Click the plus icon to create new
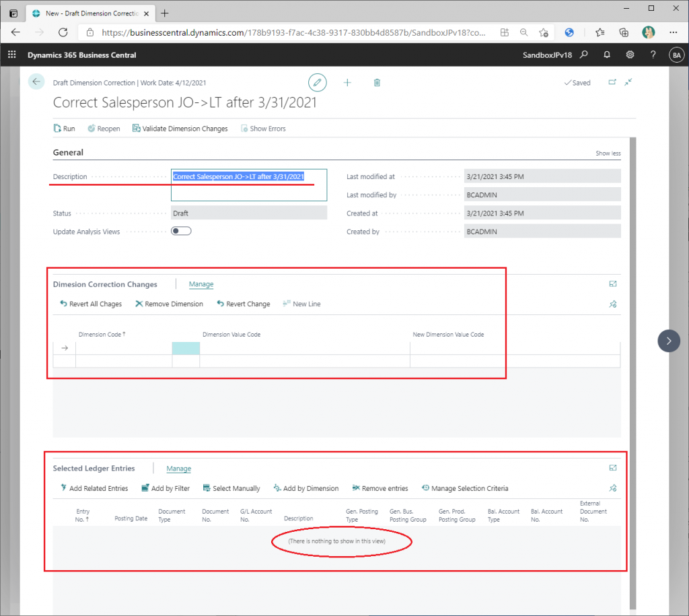The image size is (689, 616). 347,82
